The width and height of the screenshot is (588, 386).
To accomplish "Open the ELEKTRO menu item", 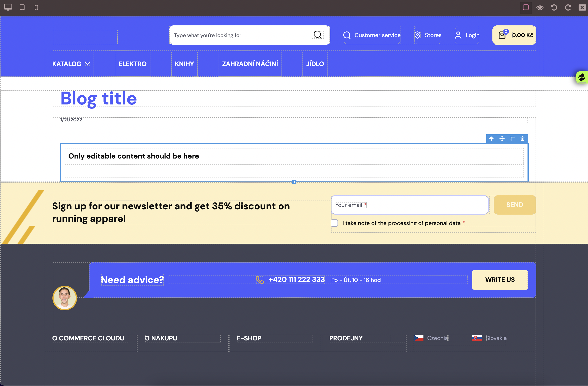I will point(133,64).
